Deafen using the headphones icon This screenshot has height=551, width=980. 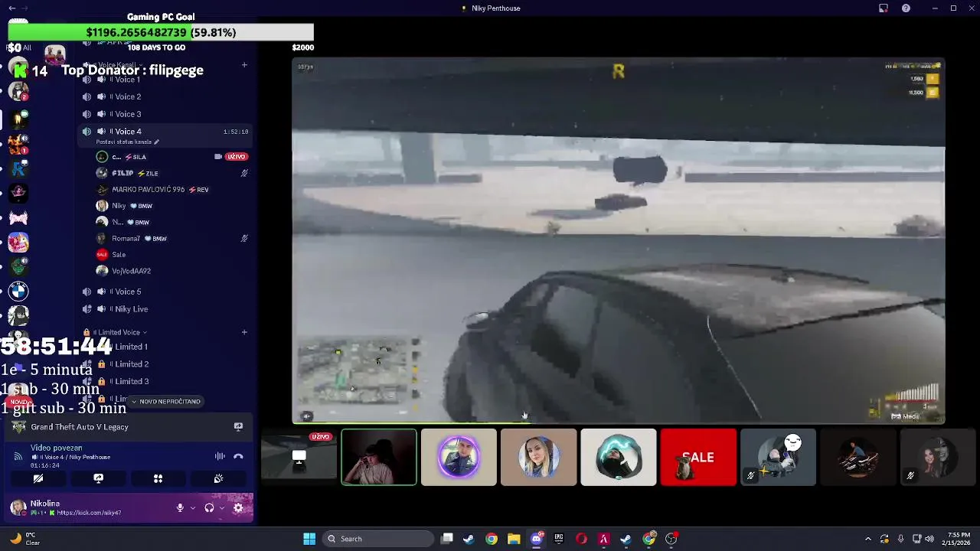pos(209,507)
